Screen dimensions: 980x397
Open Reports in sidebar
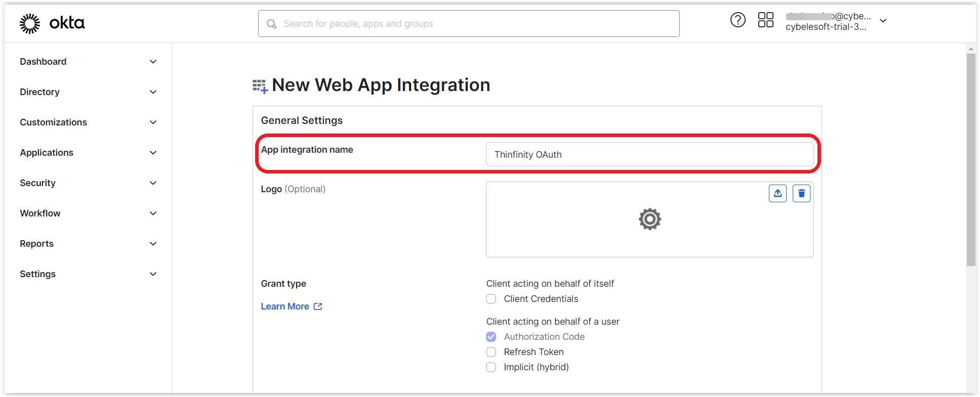pos(36,244)
